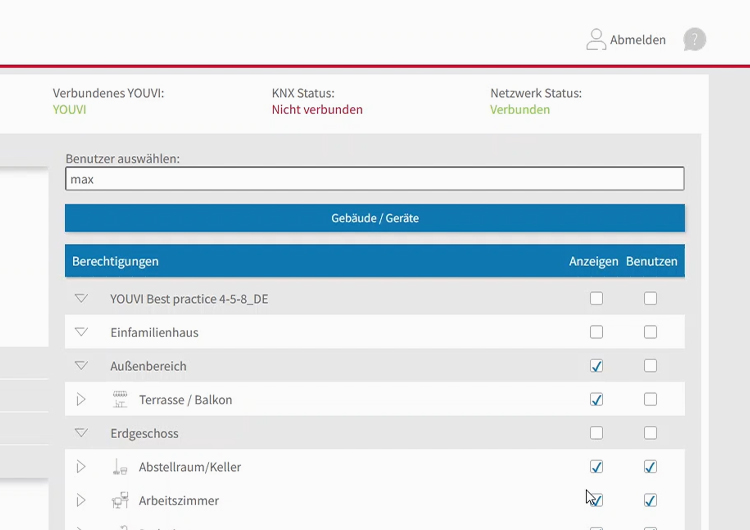Collapse the Erdgeschoss tree node
The image size is (750, 530).
81,433
